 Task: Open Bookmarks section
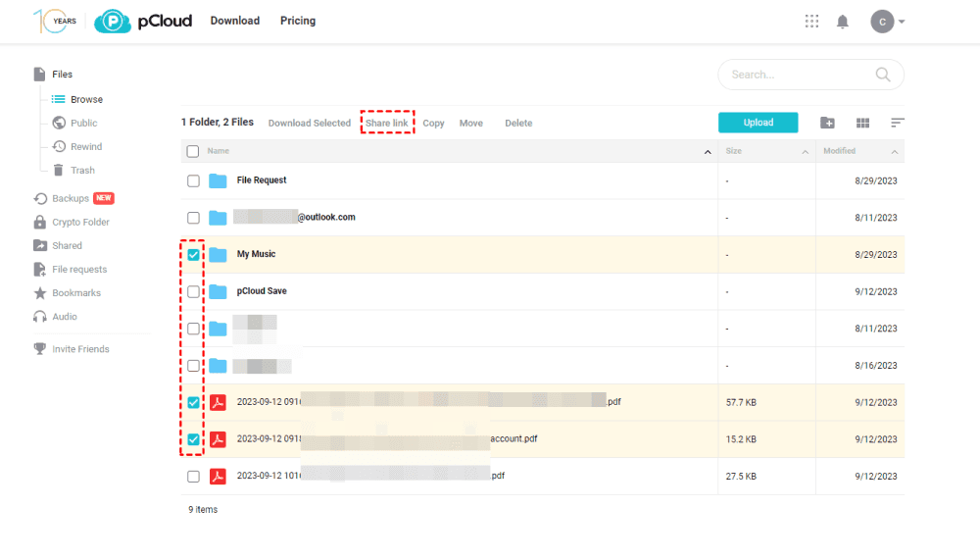(x=67, y=293)
